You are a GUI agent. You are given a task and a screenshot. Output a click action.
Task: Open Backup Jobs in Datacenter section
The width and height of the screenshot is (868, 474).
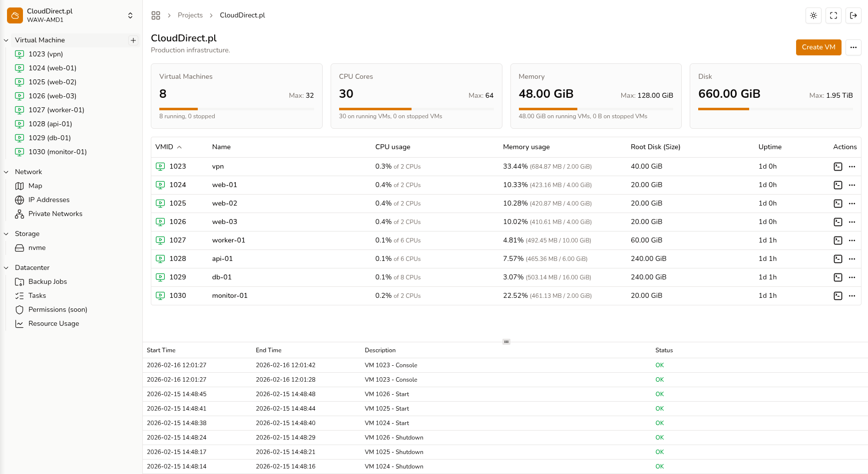[x=47, y=281]
